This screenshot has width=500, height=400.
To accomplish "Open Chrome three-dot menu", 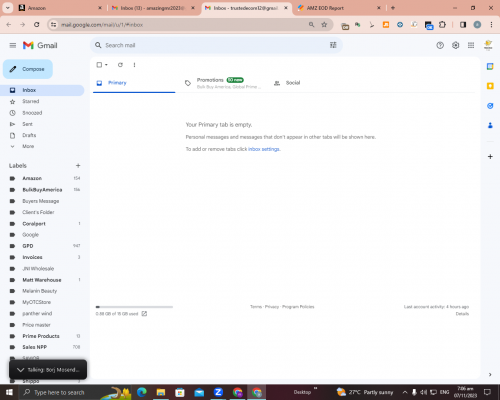I will (491, 25).
